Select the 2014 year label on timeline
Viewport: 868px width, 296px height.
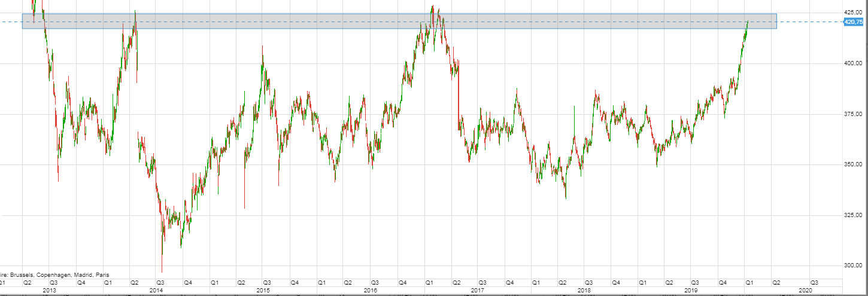pyautogui.click(x=156, y=290)
